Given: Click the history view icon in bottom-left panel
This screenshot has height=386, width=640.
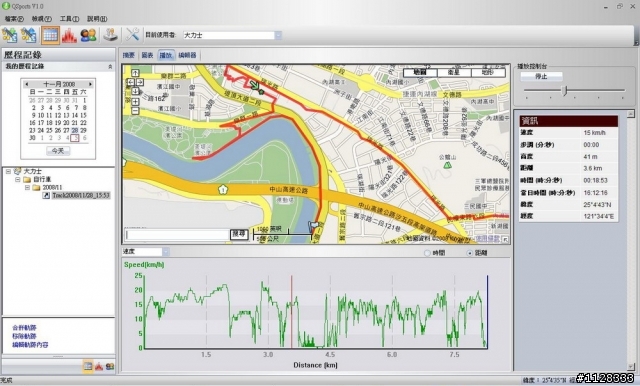Looking at the screenshot, I should (x=88, y=366).
